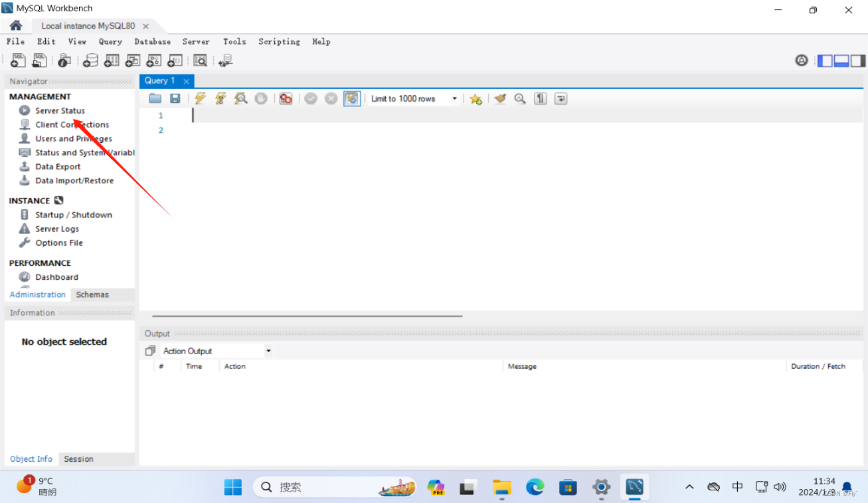The image size is (868, 503).
Task: Open script file folder icon in query toolbar
Action: point(155,98)
